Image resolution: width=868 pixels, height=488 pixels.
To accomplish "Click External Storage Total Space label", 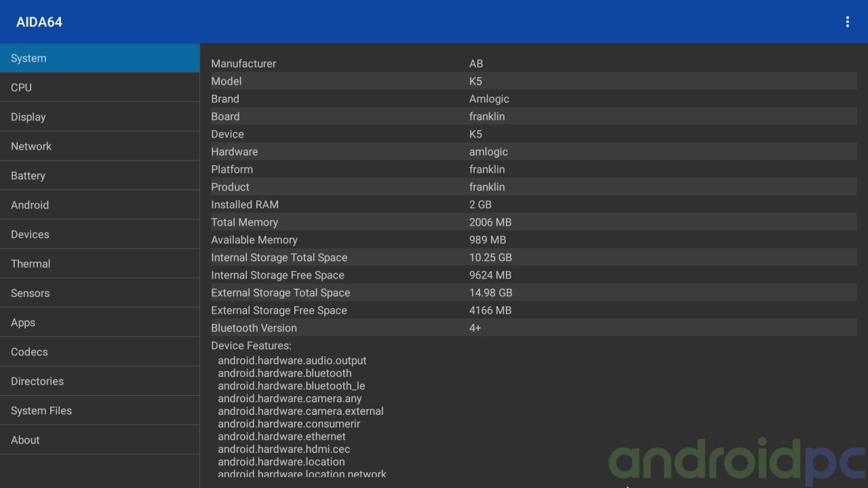I will tap(281, 293).
